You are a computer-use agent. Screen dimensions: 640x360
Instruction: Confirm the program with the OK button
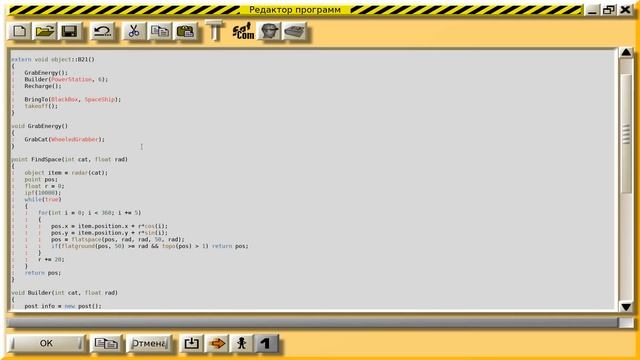tap(46, 343)
